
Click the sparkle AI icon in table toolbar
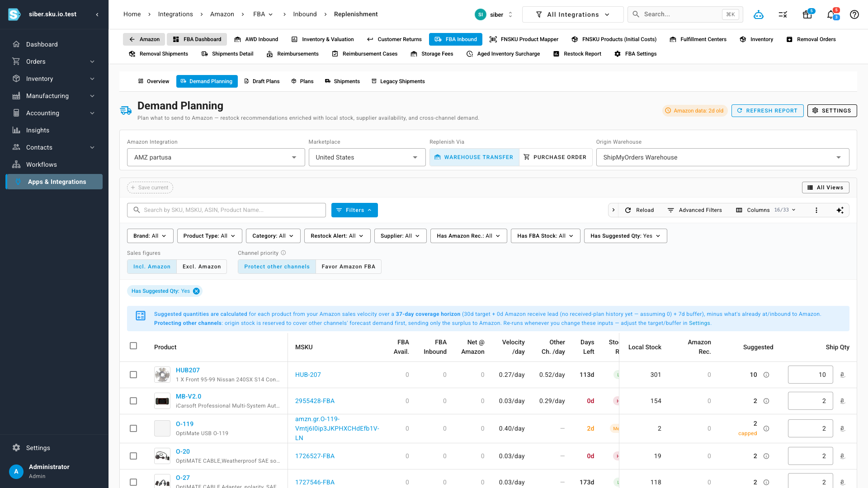(x=840, y=210)
